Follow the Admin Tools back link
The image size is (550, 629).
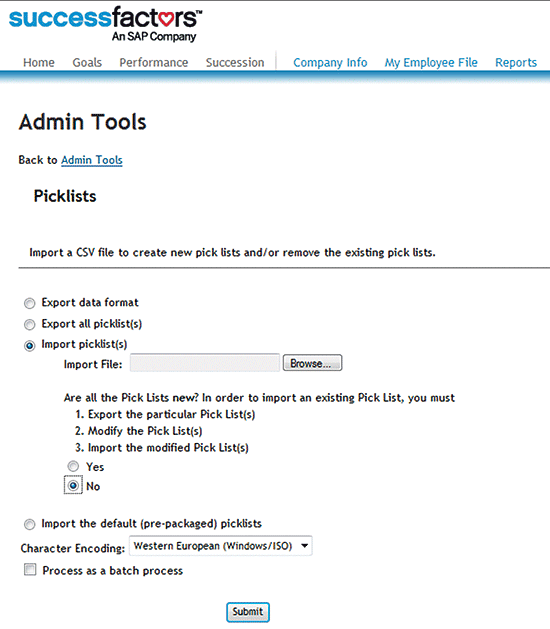point(92,160)
